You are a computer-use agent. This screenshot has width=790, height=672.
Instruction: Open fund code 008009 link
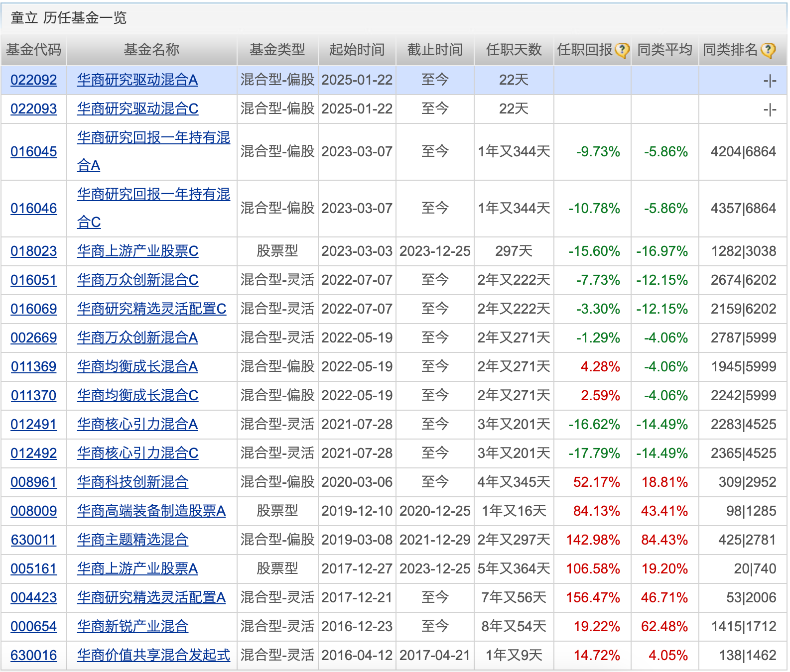pos(33,511)
